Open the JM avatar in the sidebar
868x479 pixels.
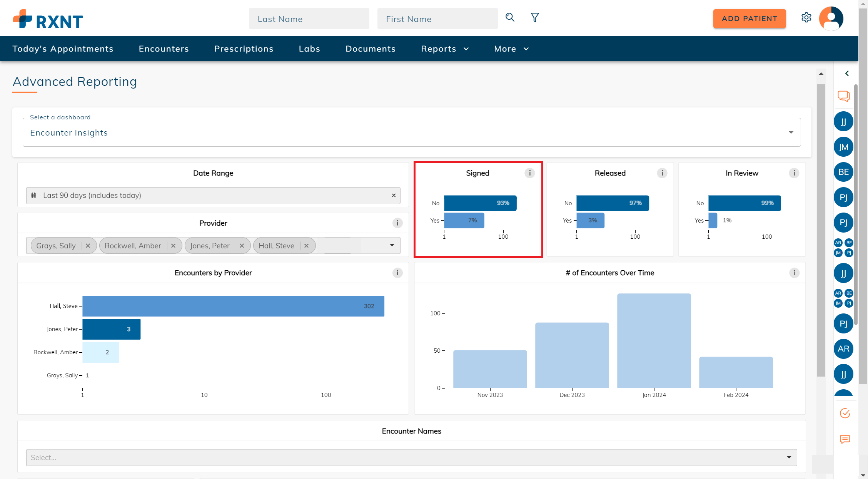click(843, 147)
